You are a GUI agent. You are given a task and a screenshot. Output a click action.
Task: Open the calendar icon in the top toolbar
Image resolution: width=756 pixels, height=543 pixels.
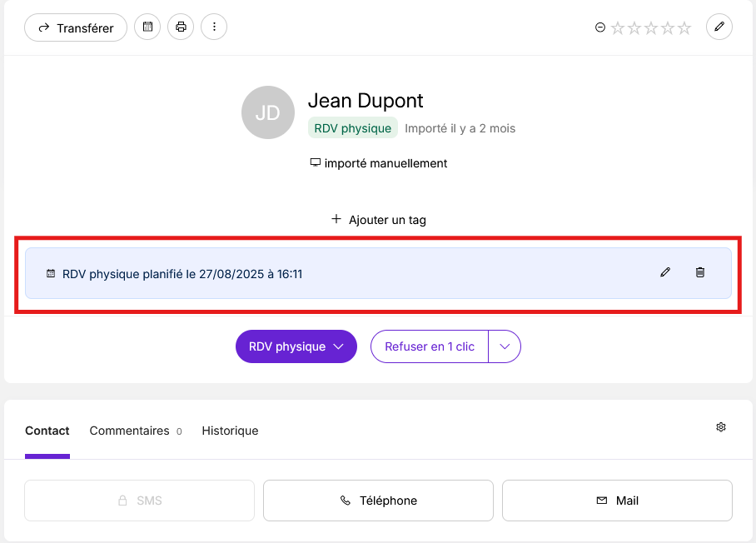coord(147,27)
